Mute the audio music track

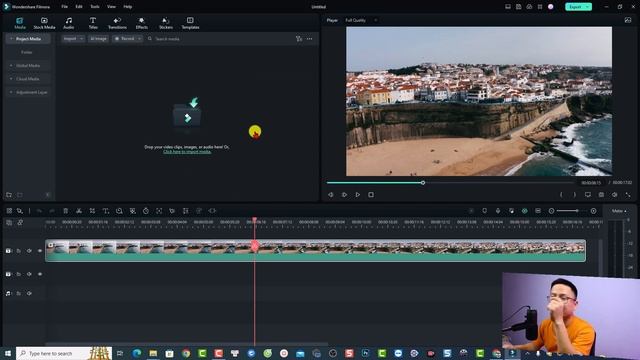click(29, 293)
